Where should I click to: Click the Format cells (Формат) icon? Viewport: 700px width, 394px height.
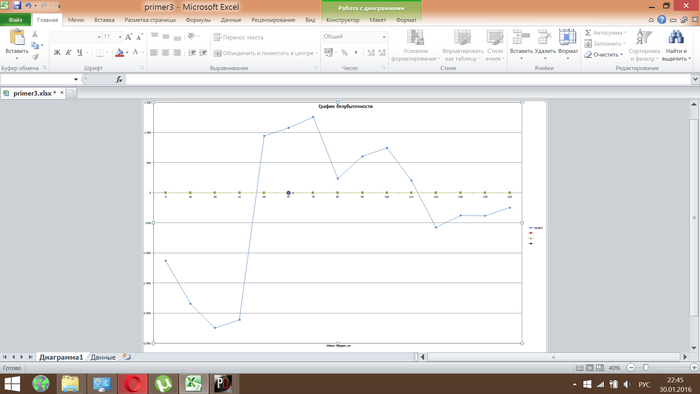[567, 37]
